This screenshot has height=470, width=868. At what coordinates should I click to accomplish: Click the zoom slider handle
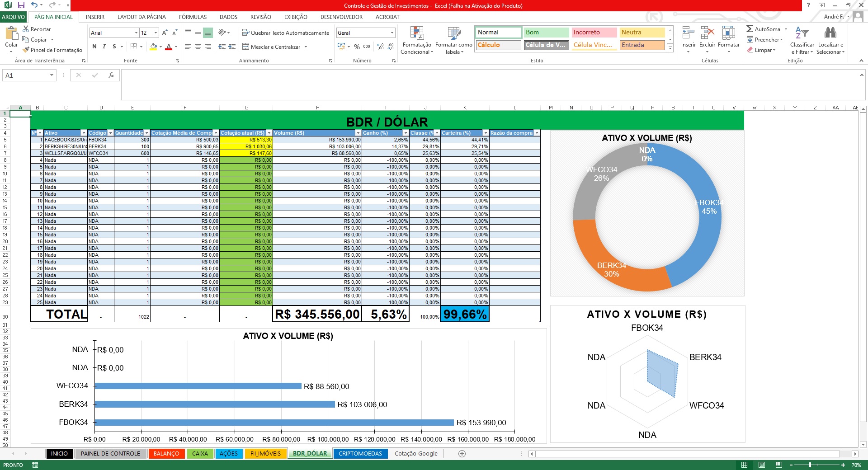[810, 465]
